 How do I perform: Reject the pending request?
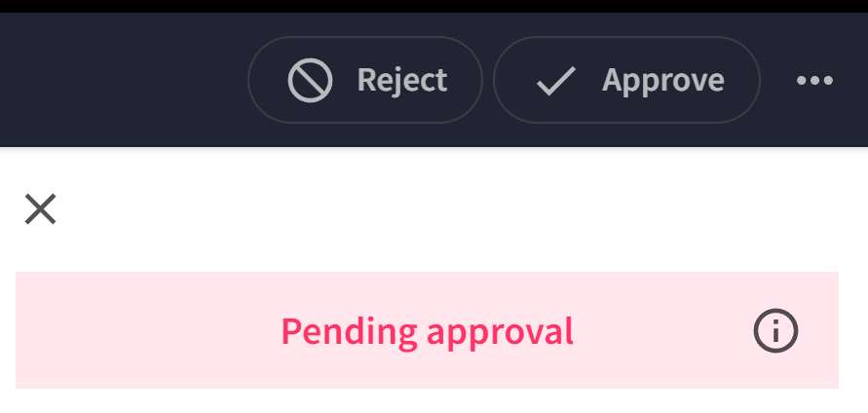point(365,80)
